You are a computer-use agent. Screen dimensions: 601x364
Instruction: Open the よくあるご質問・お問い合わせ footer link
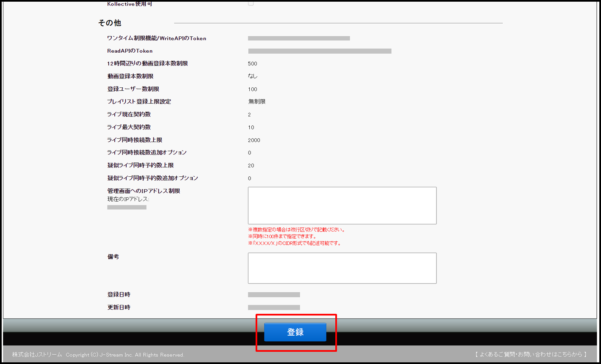[x=531, y=354]
